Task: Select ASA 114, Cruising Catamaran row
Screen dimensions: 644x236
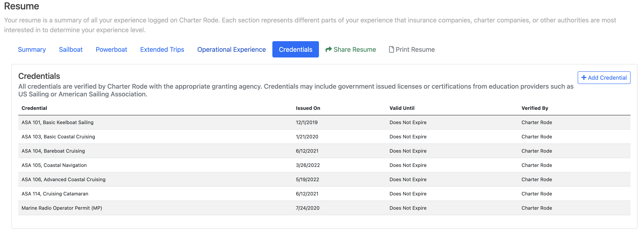Action: pyautogui.click(x=324, y=194)
